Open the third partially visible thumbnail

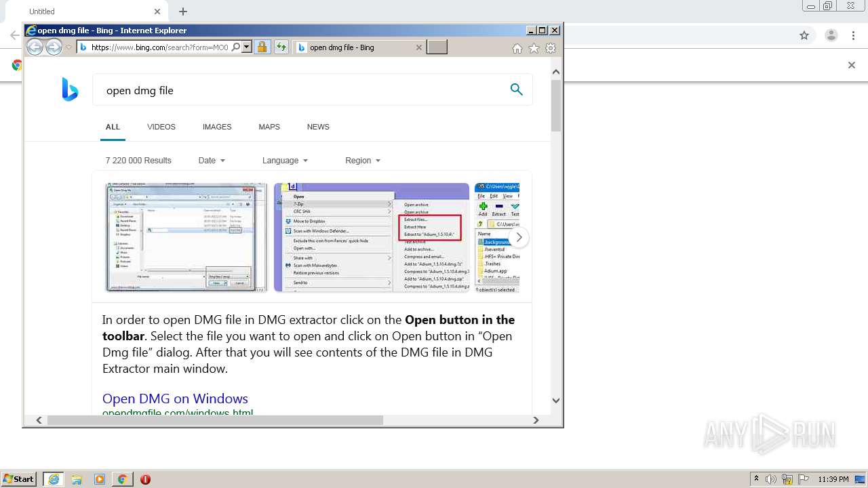click(497, 237)
